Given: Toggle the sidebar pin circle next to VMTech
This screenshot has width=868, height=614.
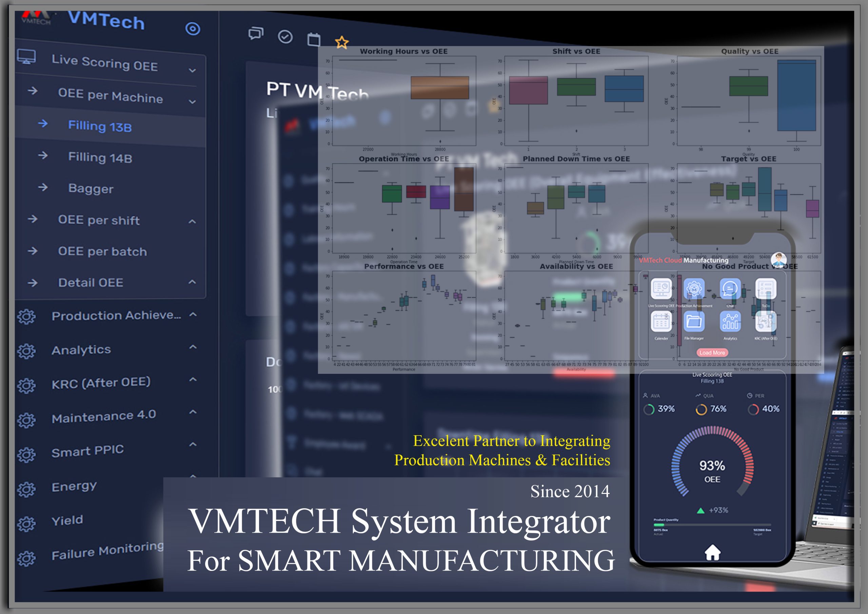Looking at the screenshot, I should tap(193, 29).
